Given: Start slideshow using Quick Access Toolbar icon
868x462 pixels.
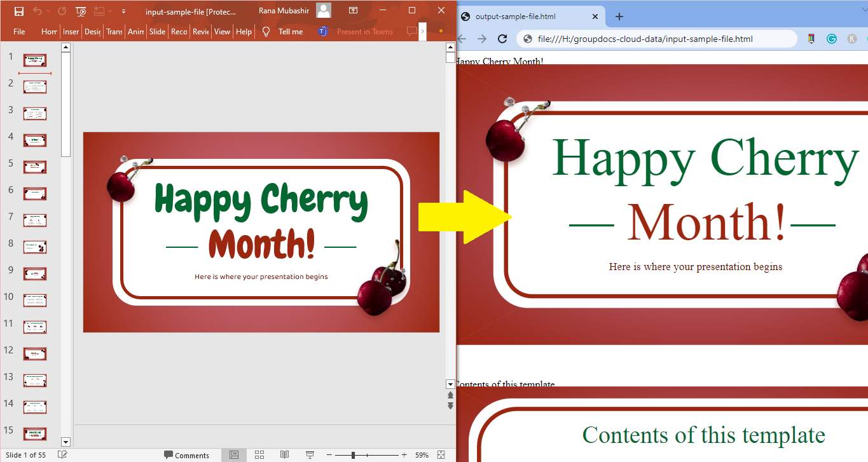Looking at the screenshot, I should [x=80, y=10].
